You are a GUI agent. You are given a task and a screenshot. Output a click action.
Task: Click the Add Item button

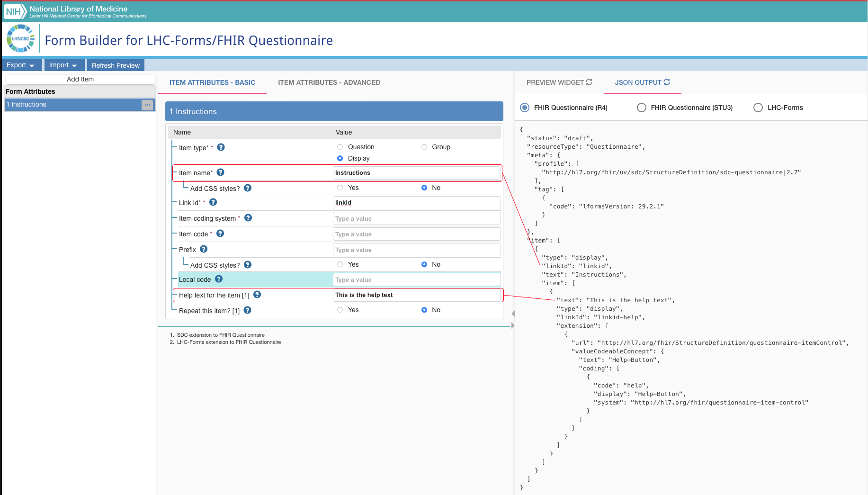80,79
